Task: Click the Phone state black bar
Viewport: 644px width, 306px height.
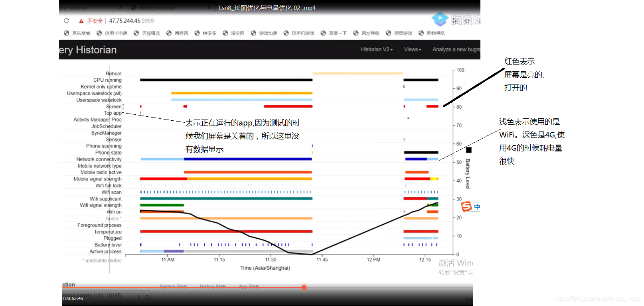Action: (x=421, y=153)
